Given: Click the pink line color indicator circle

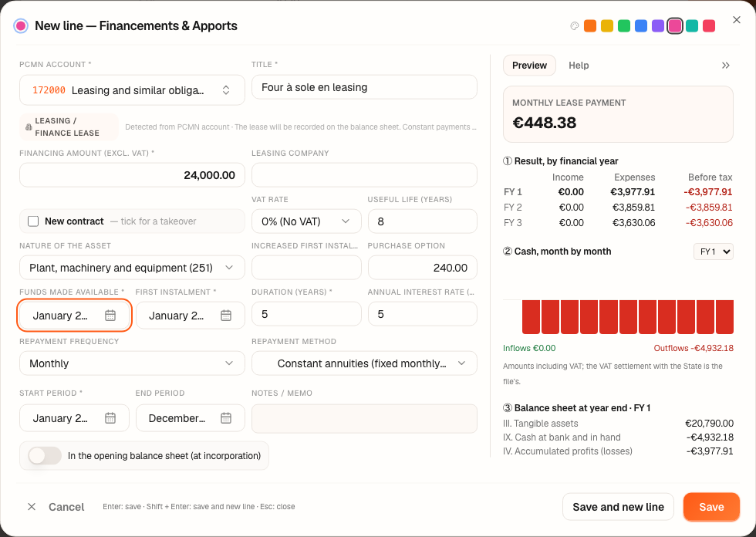Looking at the screenshot, I should [21, 26].
